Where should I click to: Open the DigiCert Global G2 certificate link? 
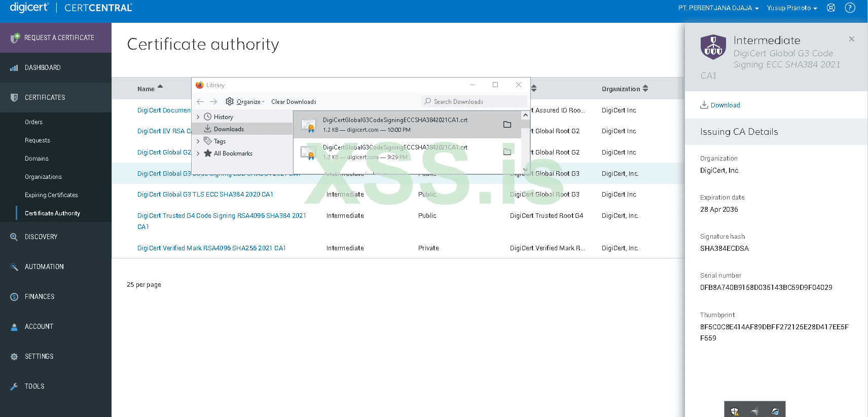tap(164, 153)
